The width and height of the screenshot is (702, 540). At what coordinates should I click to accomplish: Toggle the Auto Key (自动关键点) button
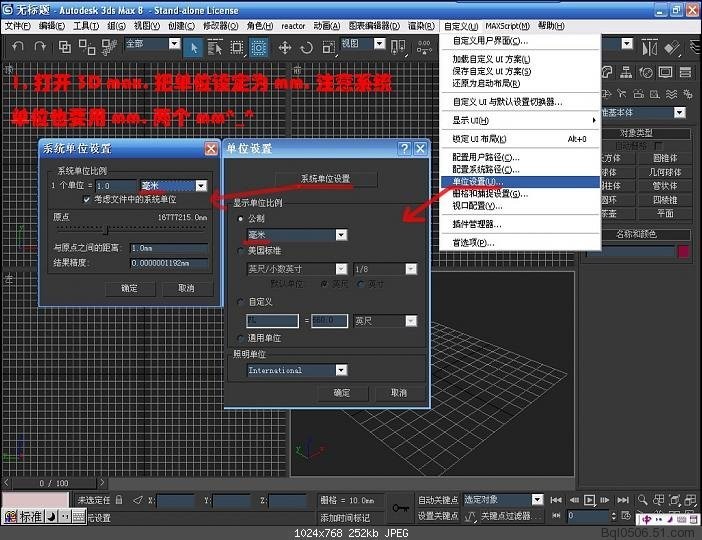pos(437,500)
